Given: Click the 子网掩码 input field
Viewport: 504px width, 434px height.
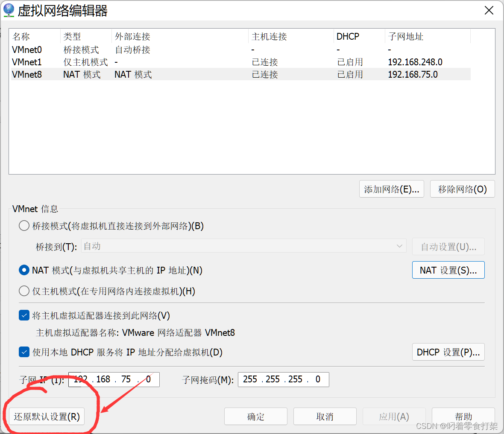Looking at the screenshot, I should point(283,379).
